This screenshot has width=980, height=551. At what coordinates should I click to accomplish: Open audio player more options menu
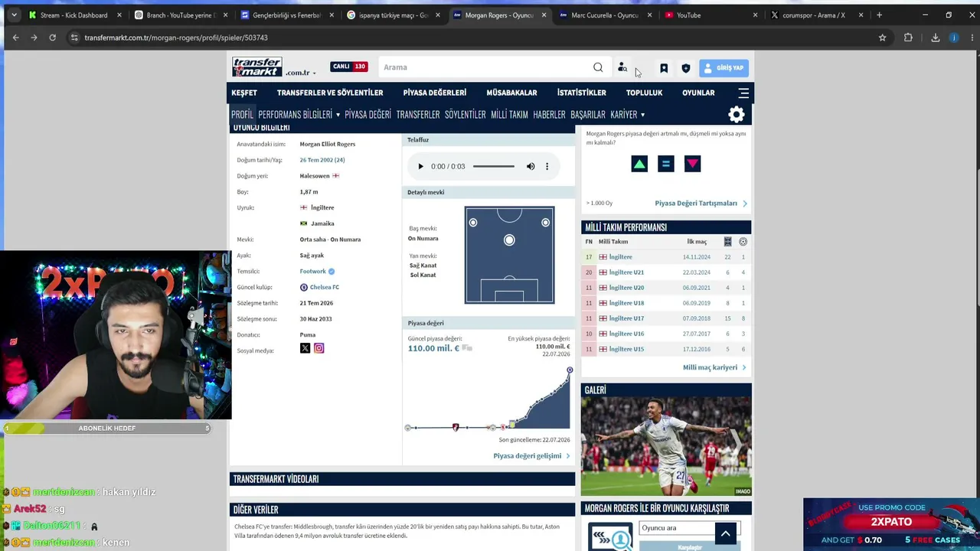tap(547, 166)
